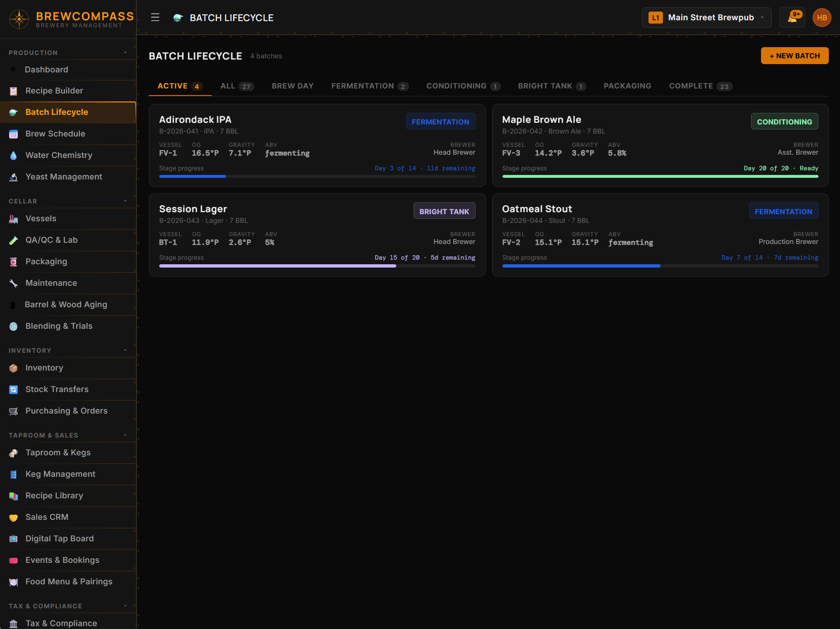Open the Recipe Builder clipboard icon
The image size is (840, 629).
[x=13, y=91]
